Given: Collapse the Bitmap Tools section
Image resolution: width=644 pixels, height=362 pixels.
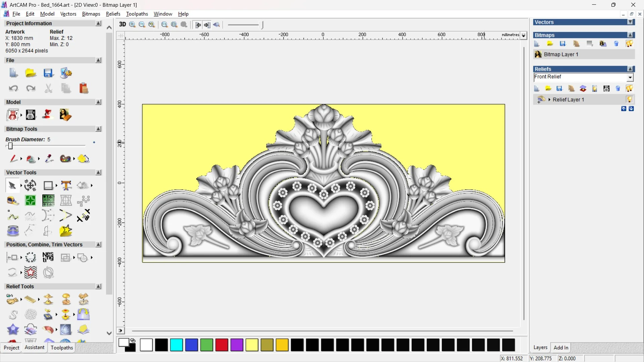Looking at the screenshot, I should (98, 129).
